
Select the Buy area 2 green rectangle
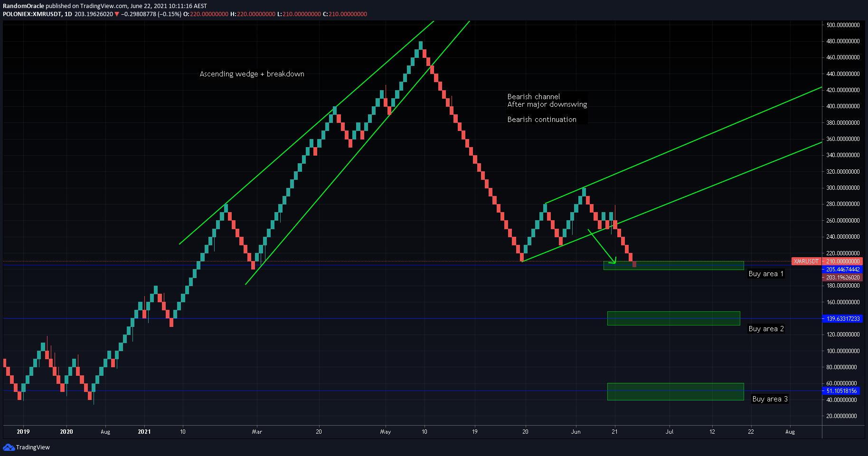point(673,318)
